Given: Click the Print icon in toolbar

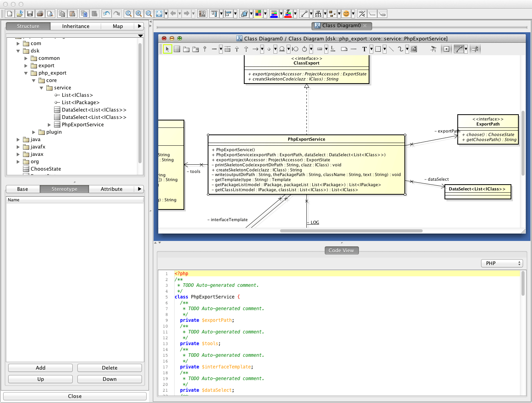Looking at the screenshot, I should [x=40, y=14].
